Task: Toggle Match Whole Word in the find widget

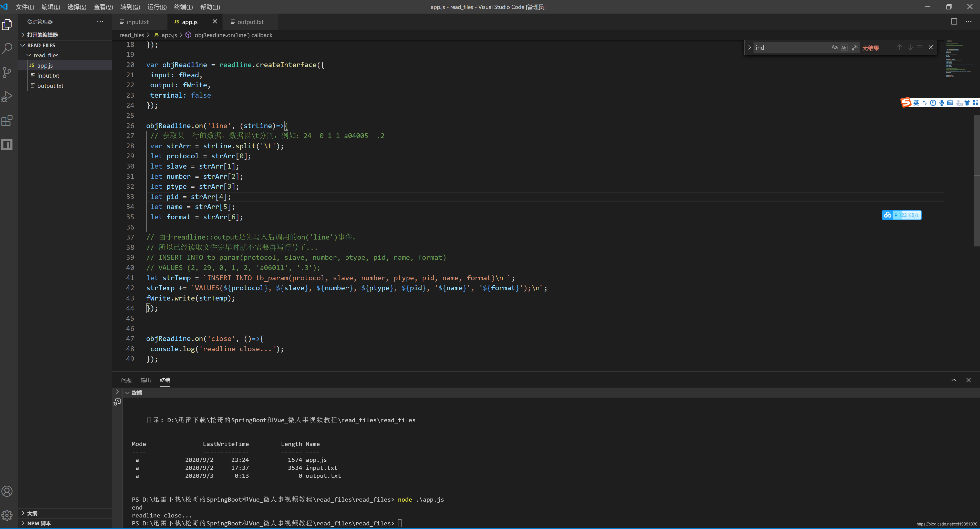Action: (x=844, y=47)
